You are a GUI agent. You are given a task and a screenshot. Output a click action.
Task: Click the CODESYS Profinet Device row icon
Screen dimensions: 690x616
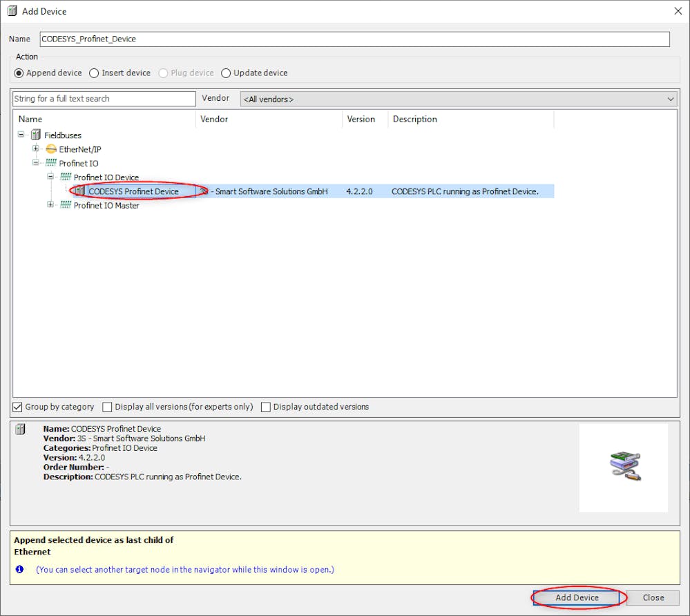point(79,191)
